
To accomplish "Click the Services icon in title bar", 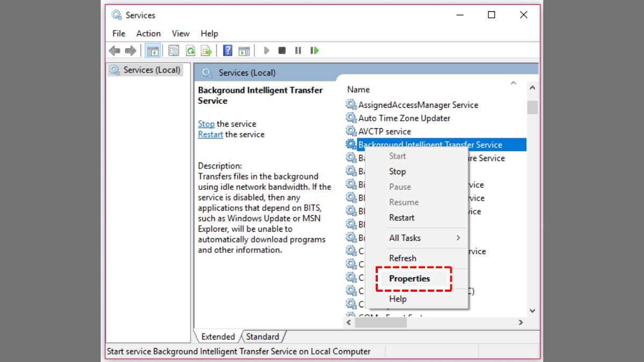I will pyautogui.click(x=116, y=15).
